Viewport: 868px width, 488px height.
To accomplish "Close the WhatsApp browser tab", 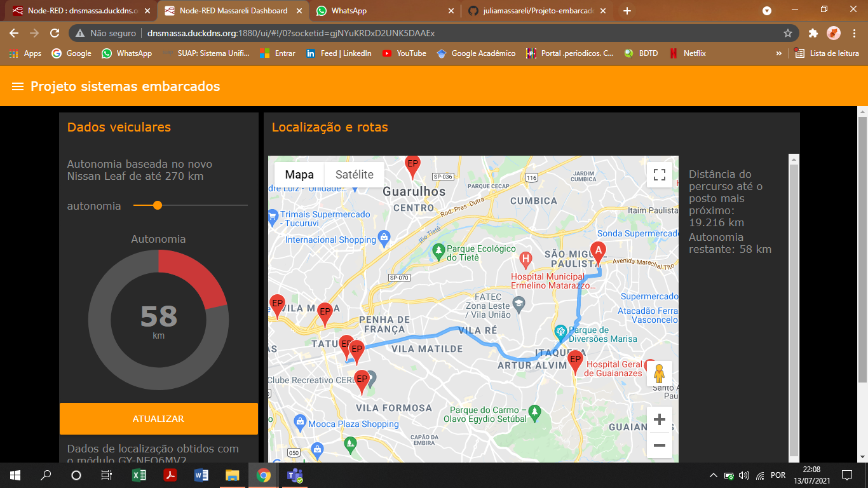I will click(451, 11).
